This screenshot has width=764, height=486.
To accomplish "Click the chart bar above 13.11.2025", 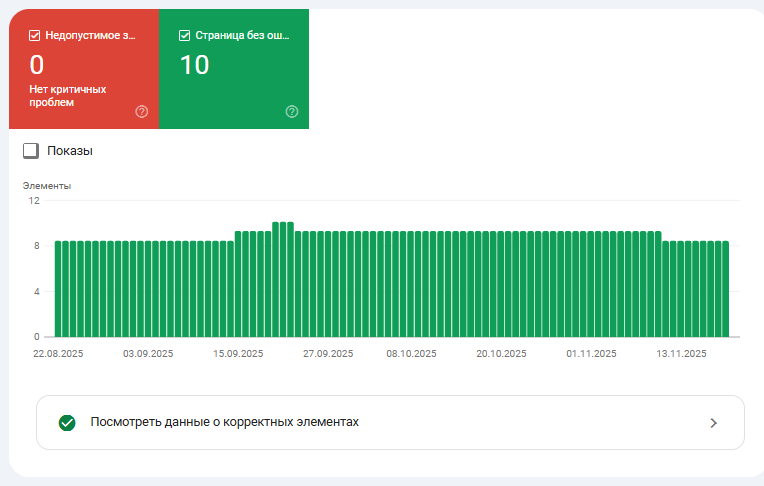I will (681, 289).
